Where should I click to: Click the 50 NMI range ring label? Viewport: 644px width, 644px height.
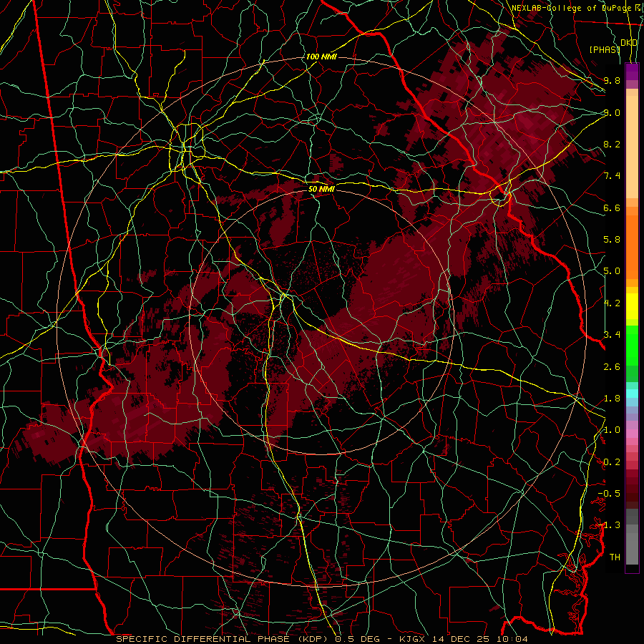tap(321, 189)
